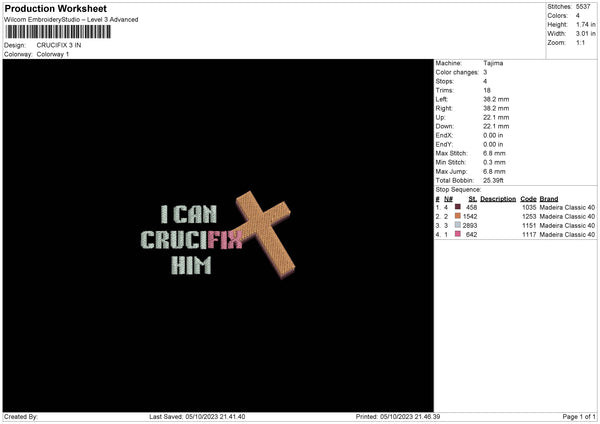
Task: Click the N# column header
Action: coord(448,199)
